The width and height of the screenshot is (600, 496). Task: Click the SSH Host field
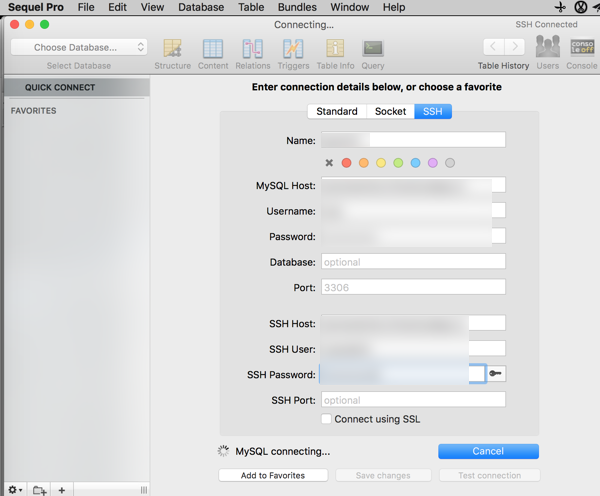[x=413, y=323]
